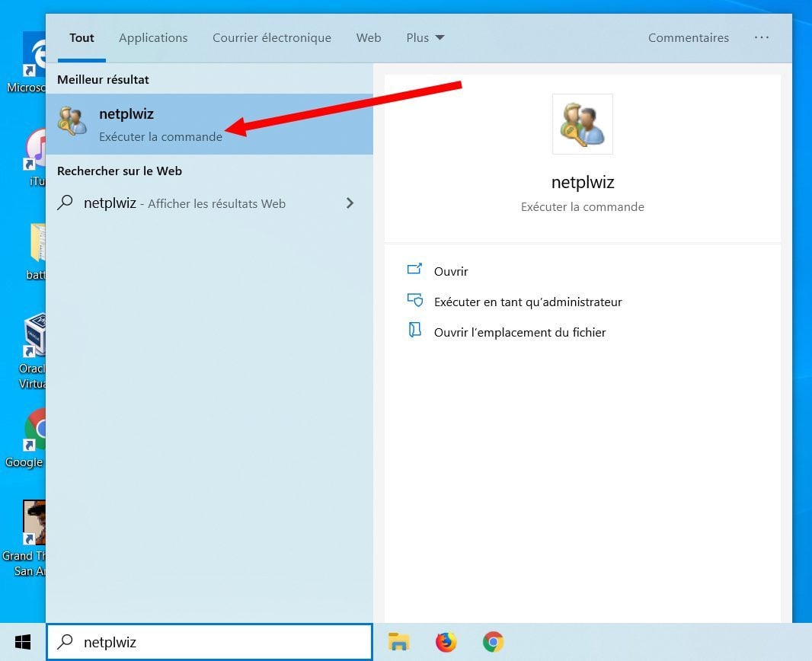Viewport: 812px width, 661px height.
Task: Switch to the Courrier électronique tab
Action: point(272,37)
